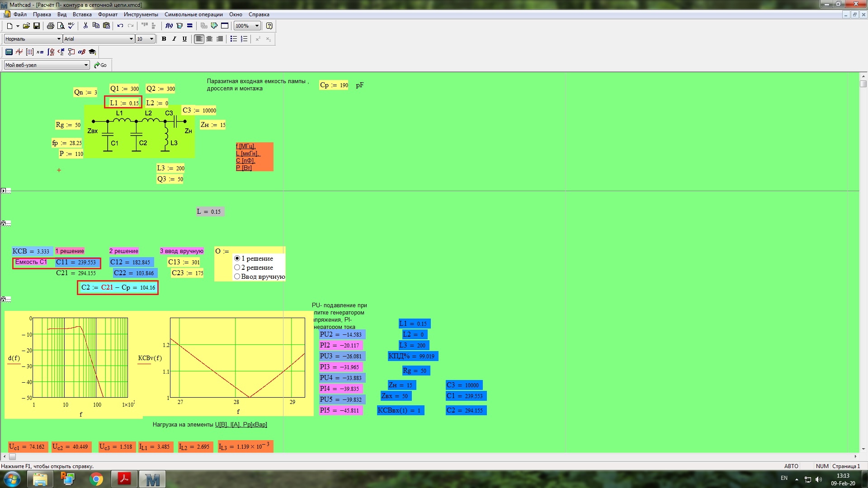Open the font size 10 dropdown

[x=152, y=39]
